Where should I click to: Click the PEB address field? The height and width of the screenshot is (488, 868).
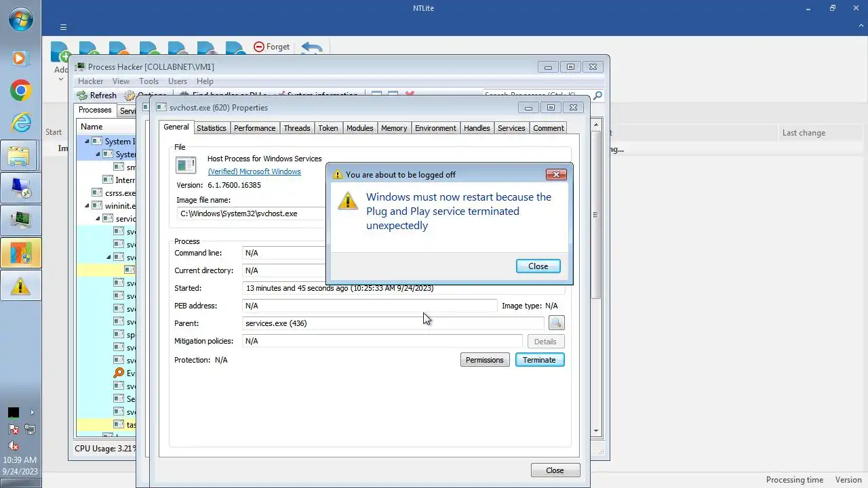coord(370,306)
